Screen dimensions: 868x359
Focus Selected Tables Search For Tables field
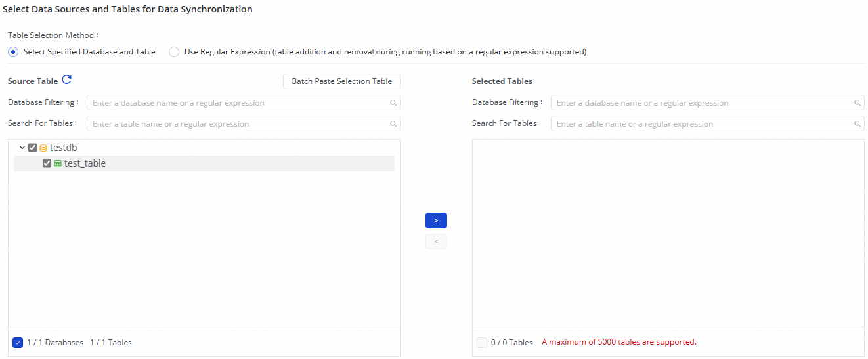(x=703, y=124)
